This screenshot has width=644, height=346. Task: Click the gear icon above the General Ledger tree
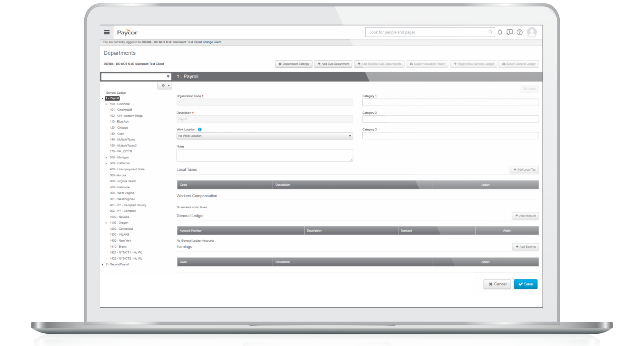click(163, 85)
